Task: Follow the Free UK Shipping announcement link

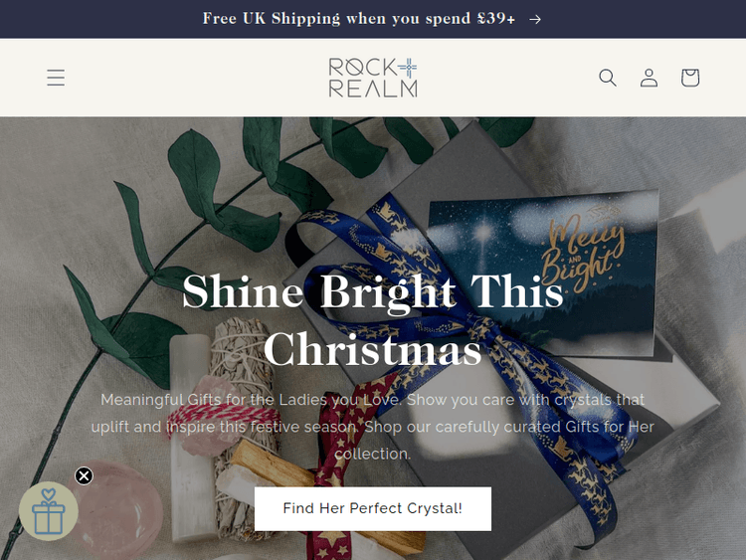Action: (x=359, y=19)
